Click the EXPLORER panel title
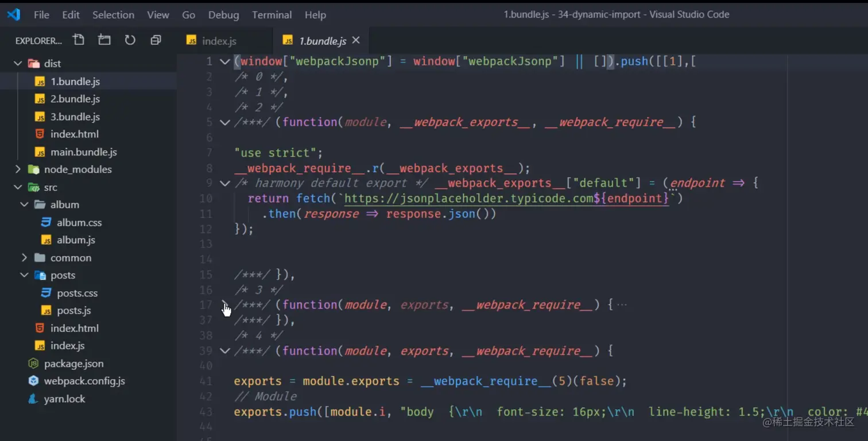The height and width of the screenshot is (441, 868). point(38,41)
